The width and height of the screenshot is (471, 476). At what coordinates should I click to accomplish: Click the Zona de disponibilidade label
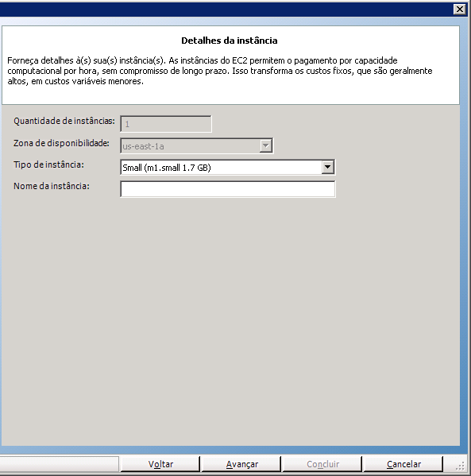[61, 143]
